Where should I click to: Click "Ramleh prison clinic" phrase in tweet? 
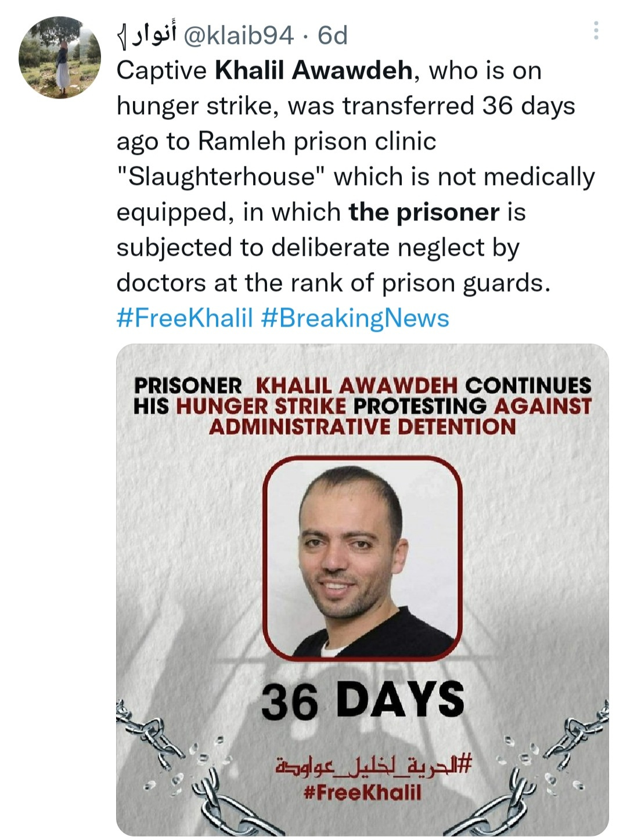pos(317,142)
